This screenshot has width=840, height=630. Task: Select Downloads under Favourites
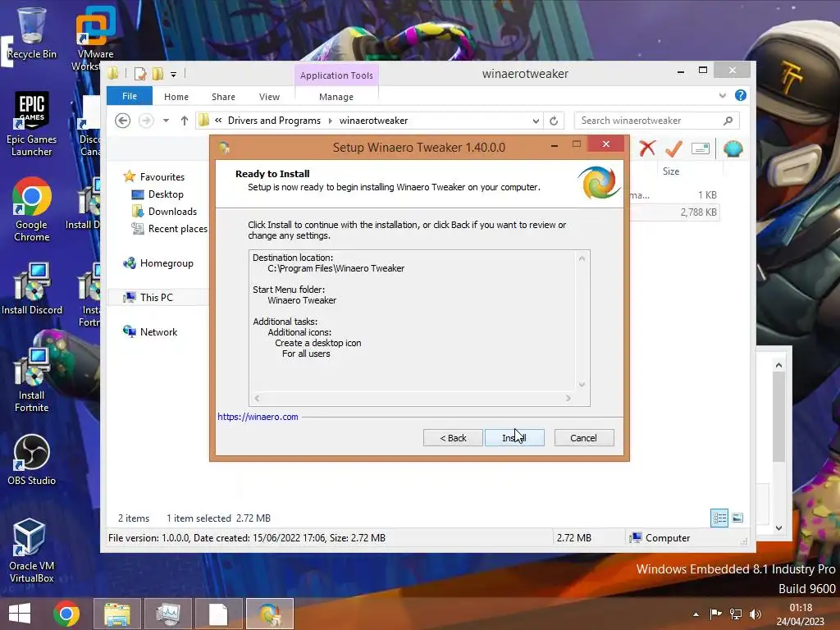[x=164, y=212]
